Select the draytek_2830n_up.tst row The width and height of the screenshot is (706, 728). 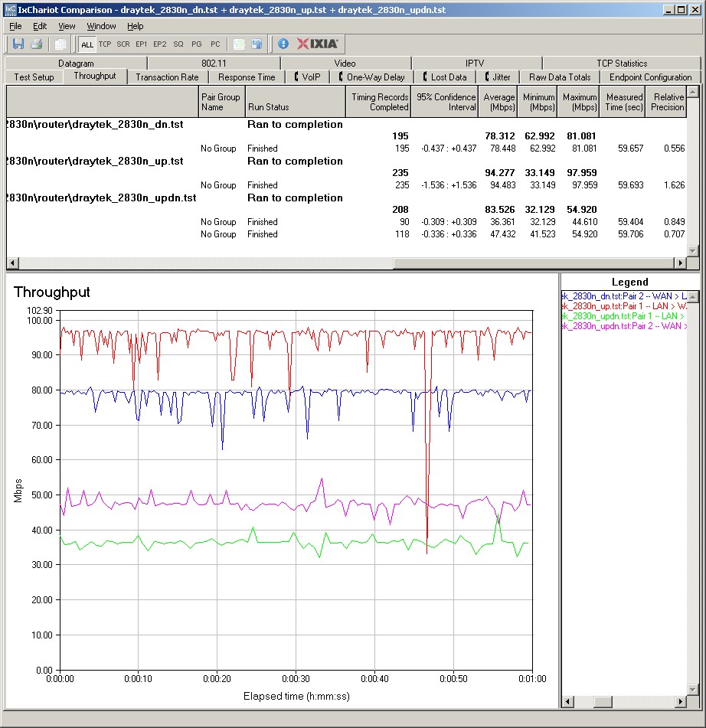click(346, 161)
